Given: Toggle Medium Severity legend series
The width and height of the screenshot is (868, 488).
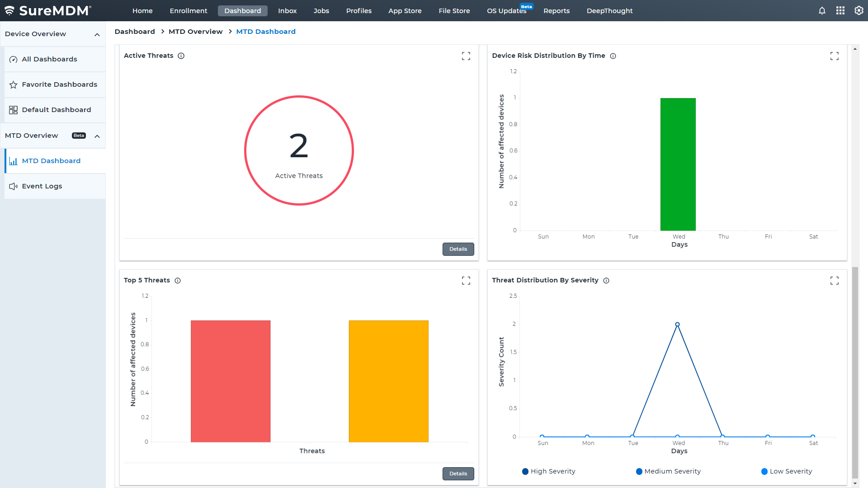Looking at the screenshot, I should (668, 471).
